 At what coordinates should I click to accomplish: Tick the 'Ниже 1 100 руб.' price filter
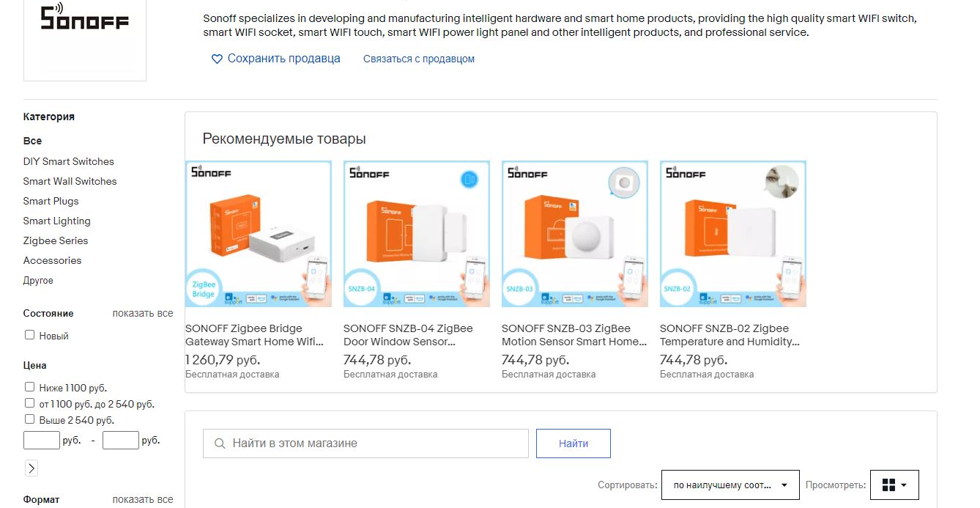(x=30, y=387)
